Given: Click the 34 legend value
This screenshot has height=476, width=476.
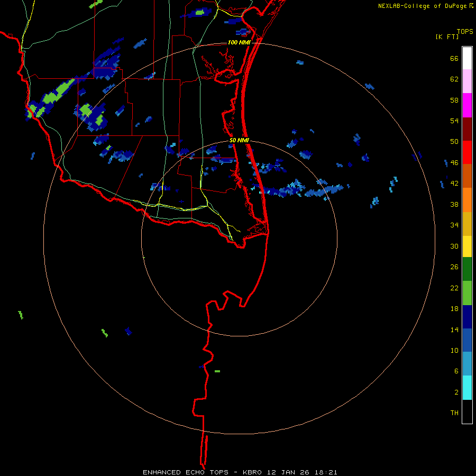Looking at the screenshot, I should 454,225.
